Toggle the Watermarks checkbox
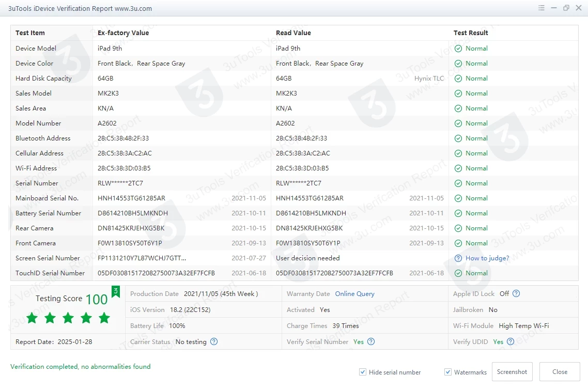This screenshot has width=588, height=390. [x=448, y=372]
